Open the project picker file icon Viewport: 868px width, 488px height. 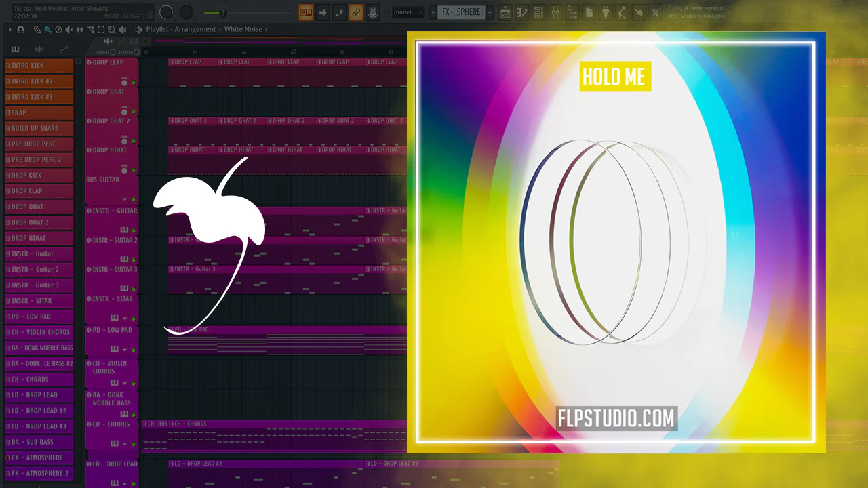point(589,12)
